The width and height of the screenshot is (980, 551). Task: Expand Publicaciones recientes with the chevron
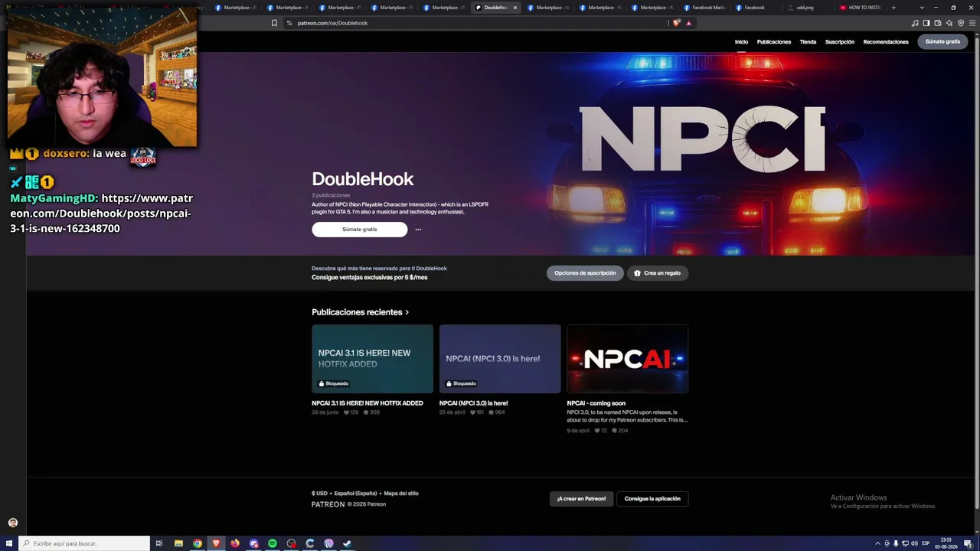[407, 312]
